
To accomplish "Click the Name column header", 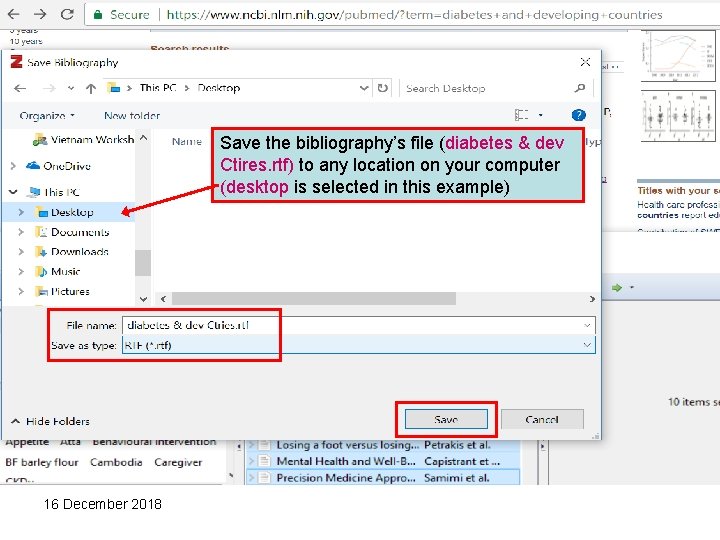I will point(186,141).
